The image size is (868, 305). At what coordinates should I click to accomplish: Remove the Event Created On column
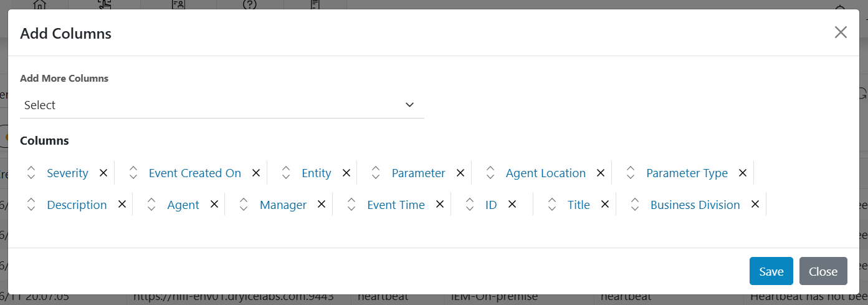(255, 173)
